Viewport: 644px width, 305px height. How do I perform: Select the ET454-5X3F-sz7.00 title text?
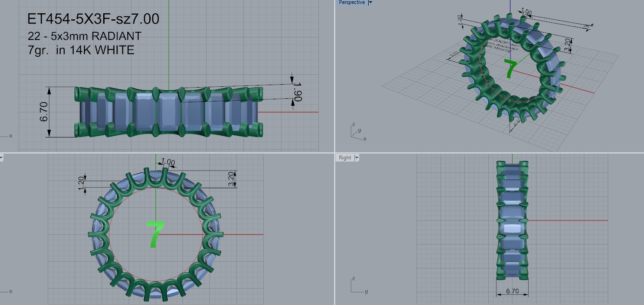tap(93, 19)
